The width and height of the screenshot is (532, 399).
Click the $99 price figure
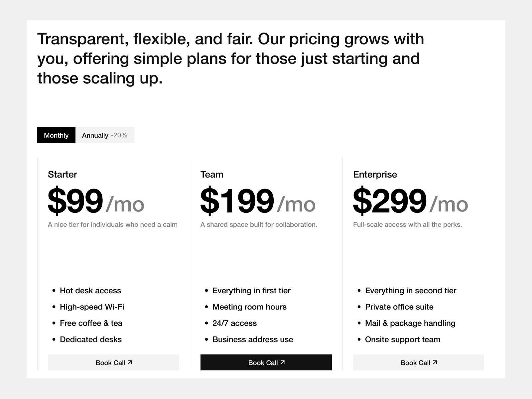click(75, 201)
